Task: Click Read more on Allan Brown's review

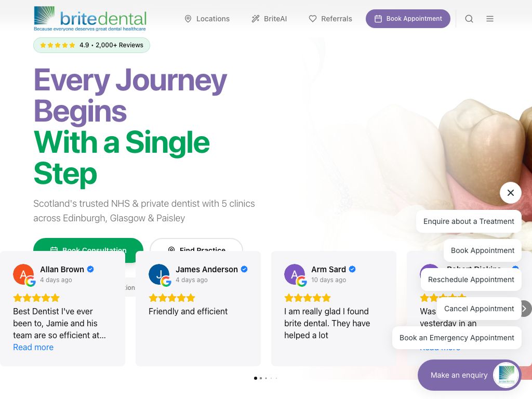Action: coord(33,347)
